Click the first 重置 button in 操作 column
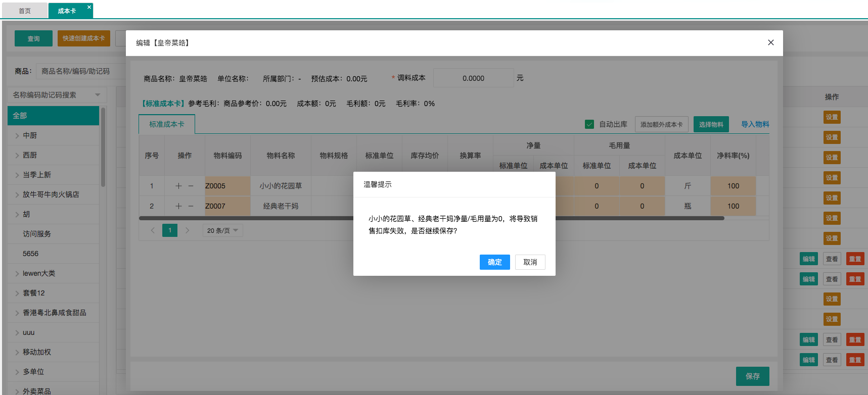 (855, 259)
